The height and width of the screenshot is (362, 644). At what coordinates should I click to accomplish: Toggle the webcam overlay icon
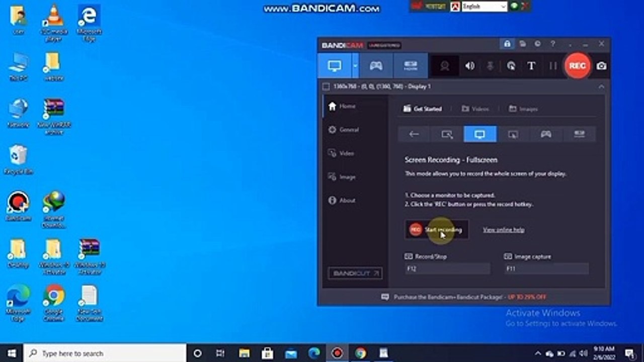click(445, 66)
